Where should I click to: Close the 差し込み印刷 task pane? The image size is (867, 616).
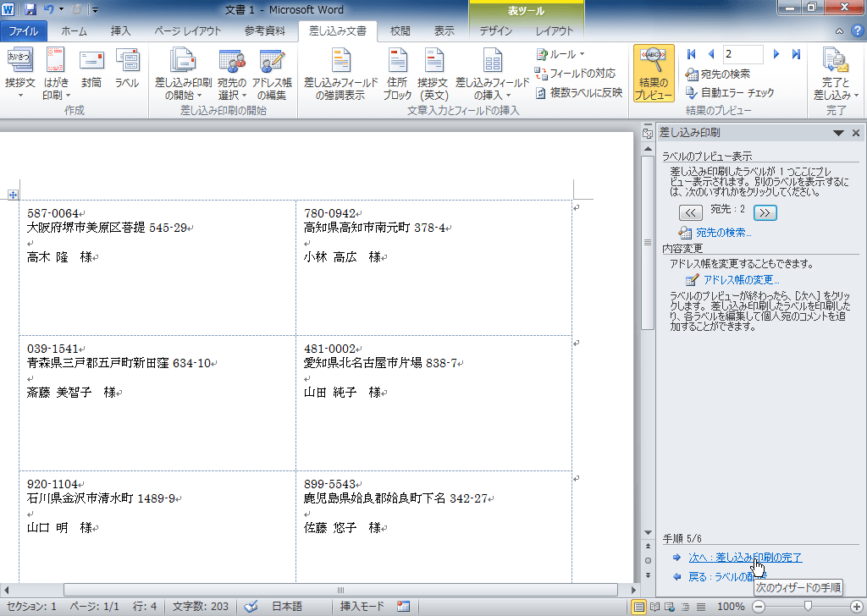(x=856, y=133)
